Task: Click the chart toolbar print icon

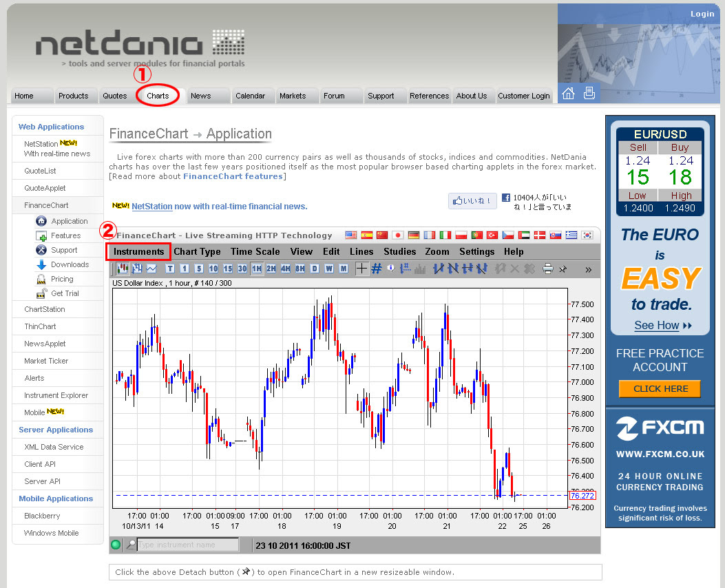Action: tap(548, 269)
